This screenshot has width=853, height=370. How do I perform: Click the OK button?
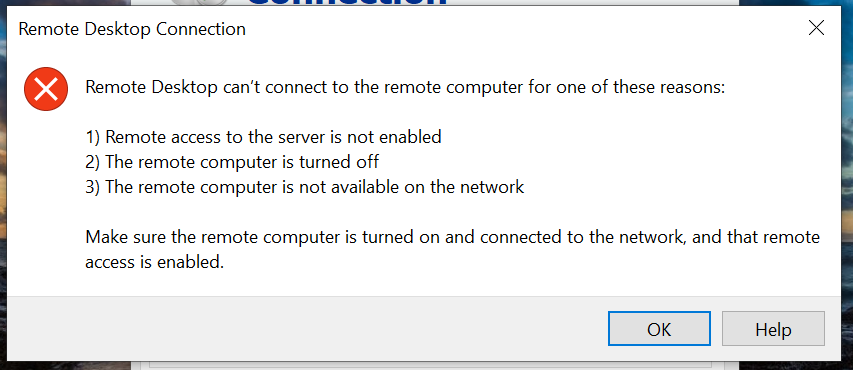click(659, 329)
